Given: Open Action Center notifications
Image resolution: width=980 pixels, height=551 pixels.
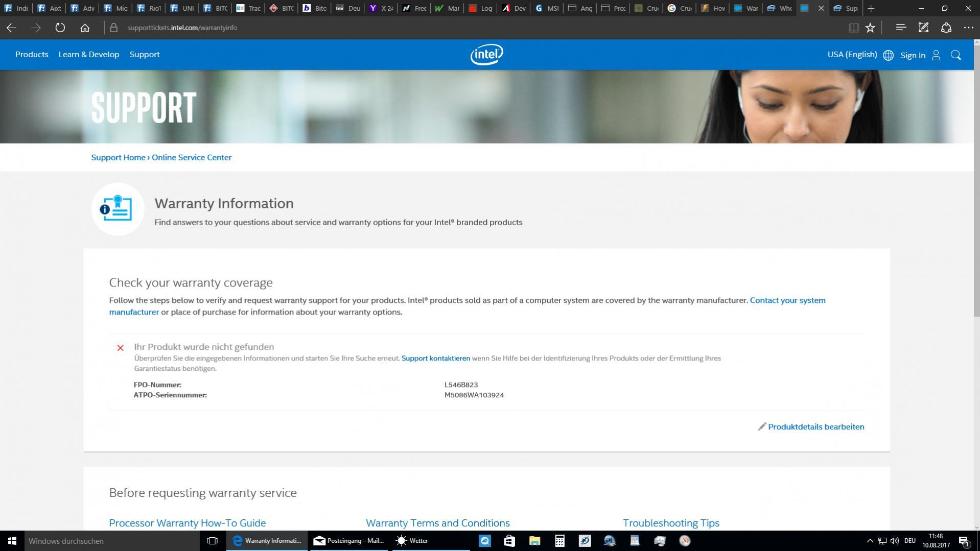Looking at the screenshot, I should tap(964, 541).
